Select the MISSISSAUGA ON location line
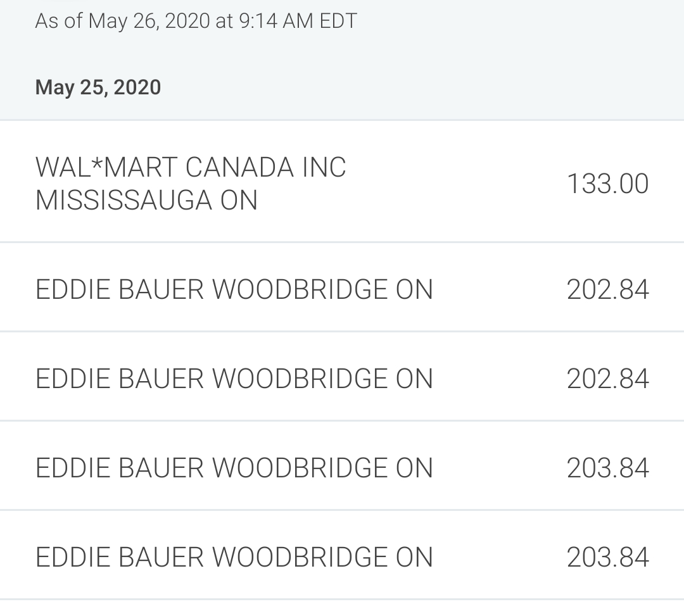Screen dimensions: 684x616 click(146, 200)
